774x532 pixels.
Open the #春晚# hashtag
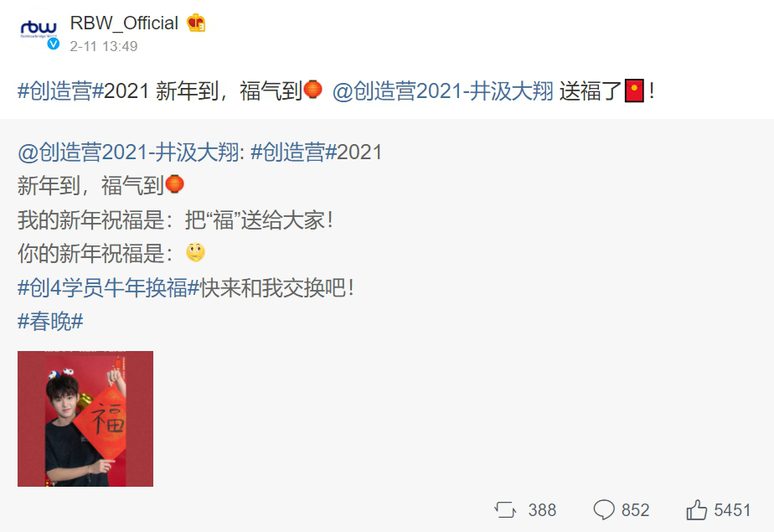click(50, 322)
